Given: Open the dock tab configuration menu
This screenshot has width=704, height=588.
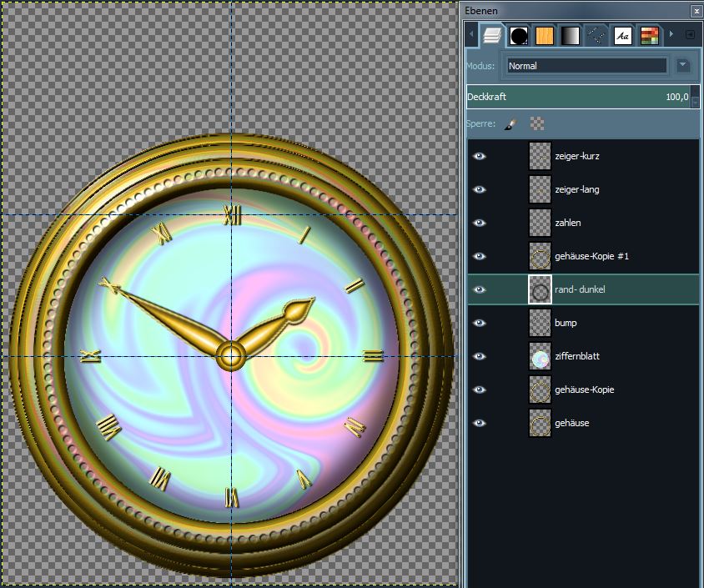Looking at the screenshot, I should click(x=690, y=35).
